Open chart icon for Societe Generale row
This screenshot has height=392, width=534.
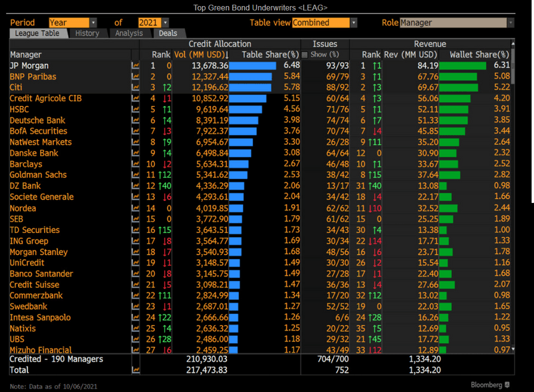(136, 196)
